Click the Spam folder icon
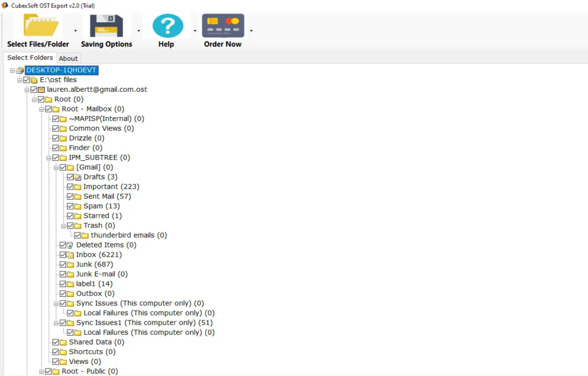The height and width of the screenshot is (376, 588). [78, 206]
